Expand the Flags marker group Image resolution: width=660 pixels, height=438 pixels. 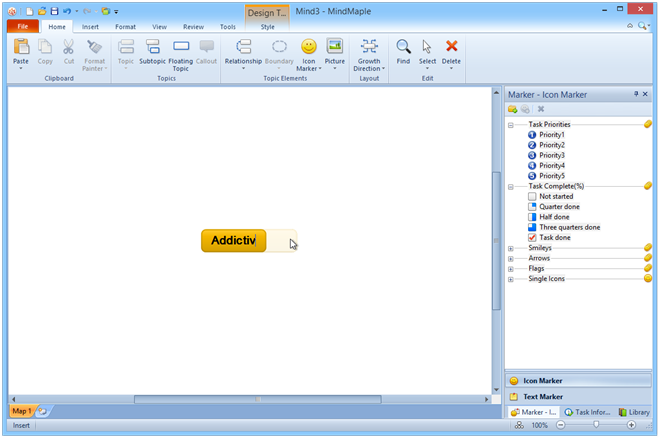[x=511, y=269]
